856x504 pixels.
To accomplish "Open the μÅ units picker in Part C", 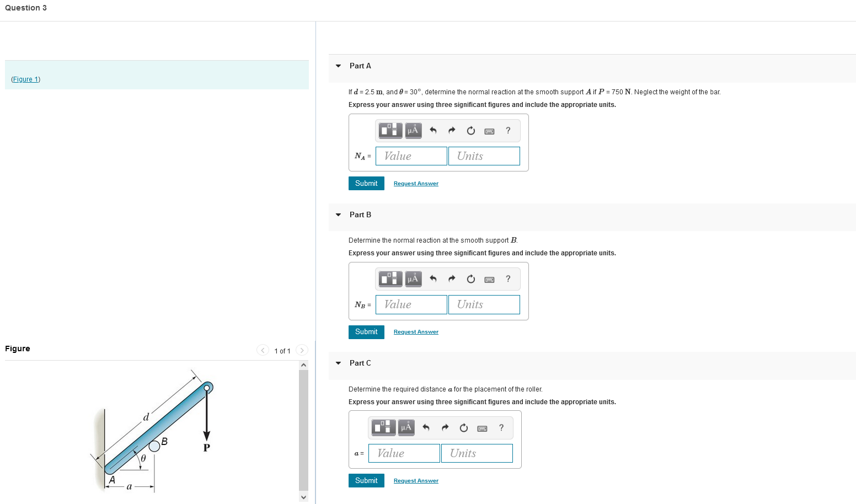I will 406,428.
